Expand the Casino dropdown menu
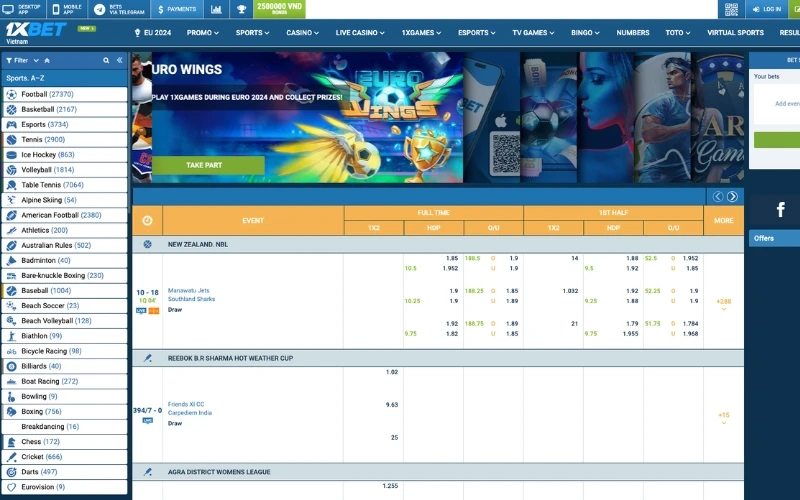Screen dimensions: 800x500 [302, 33]
